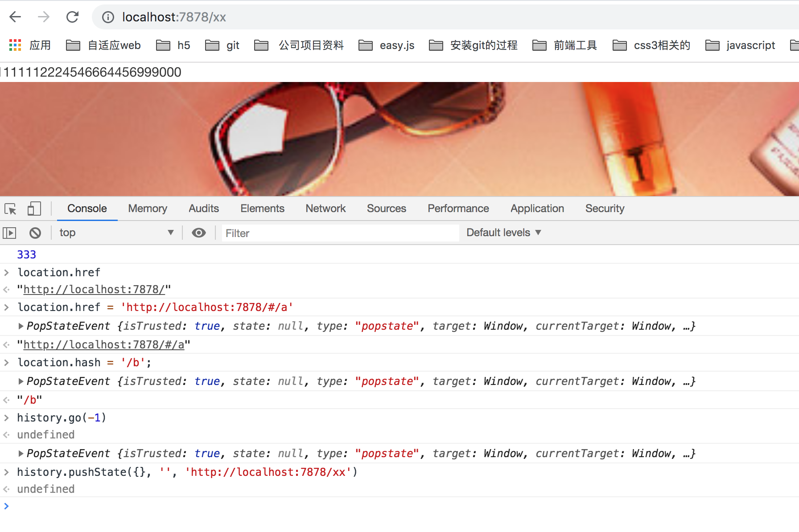Toggle the device toolbar icon
Screen dimensions: 799x532
click(34, 209)
